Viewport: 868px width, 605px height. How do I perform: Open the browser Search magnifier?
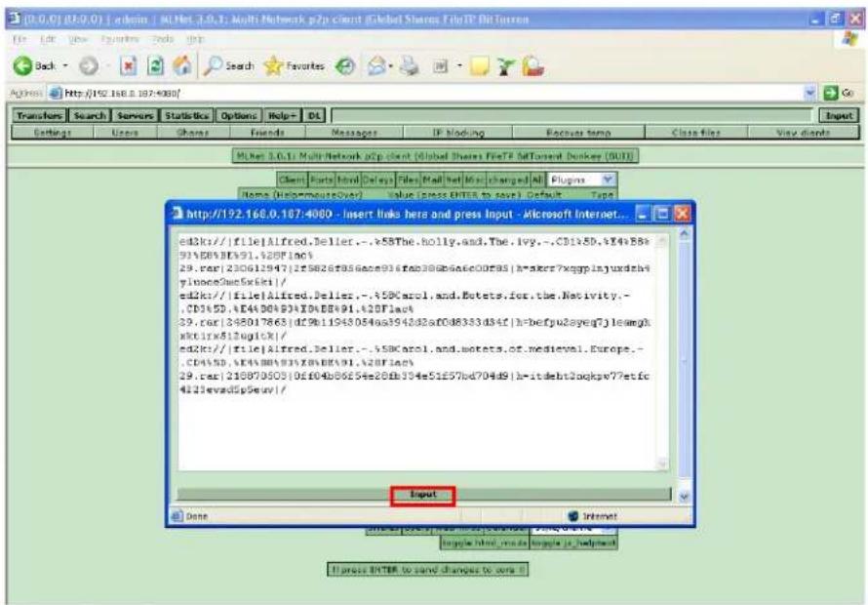tap(228, 66)
